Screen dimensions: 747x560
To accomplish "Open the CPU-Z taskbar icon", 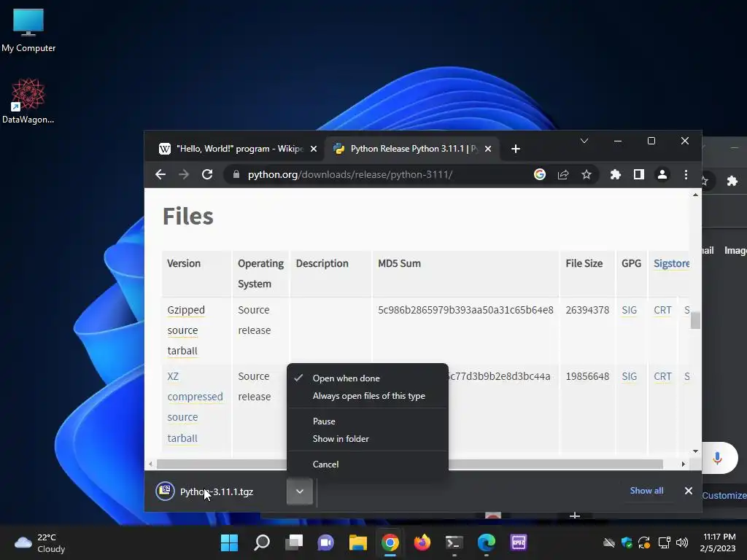I will pyautogui.click(x=519, y=542).
